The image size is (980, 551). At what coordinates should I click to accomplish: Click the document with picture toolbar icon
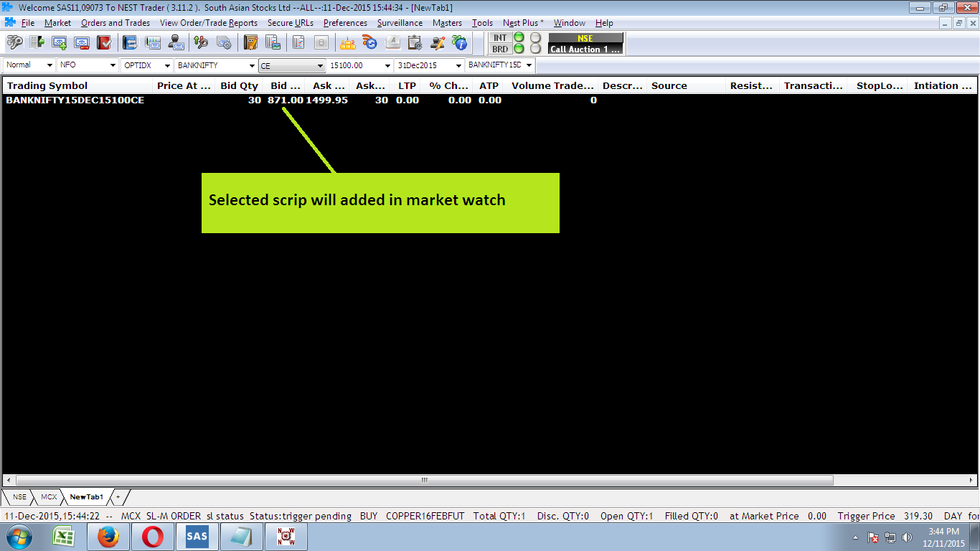(x=273, y=42)
